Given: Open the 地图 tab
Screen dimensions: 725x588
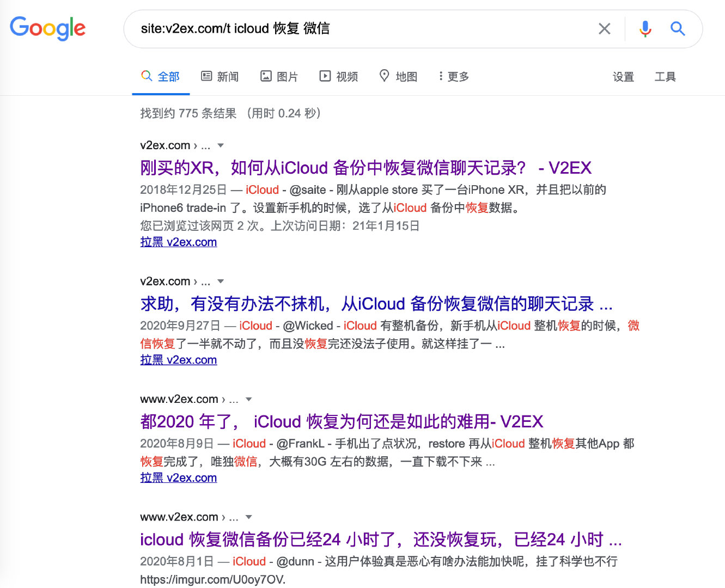Looking at the screenshot, I should pos(398,77).
